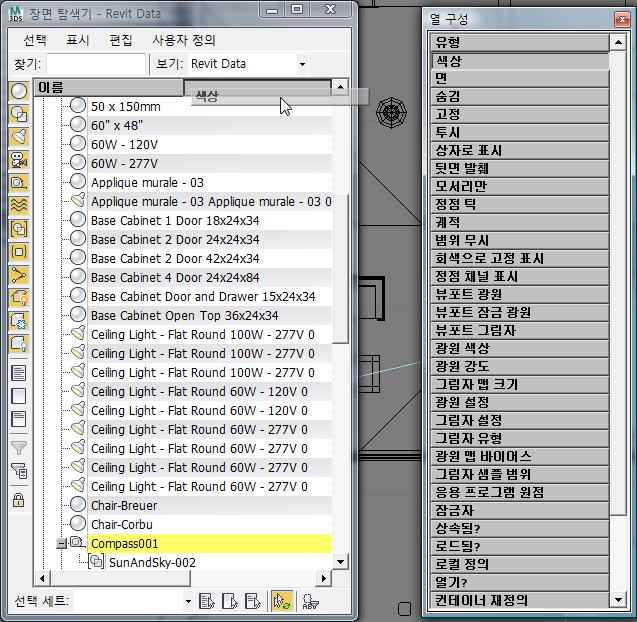The width and height of the screenshot is (637, 622).
Task: Select Chair-Breuer in the list
Action: tap(124, 505)
